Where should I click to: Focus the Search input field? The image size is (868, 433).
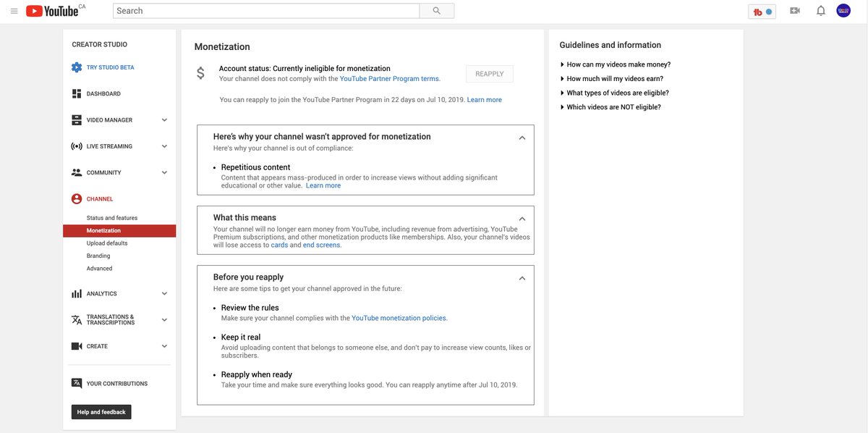[x=266, y=11]
